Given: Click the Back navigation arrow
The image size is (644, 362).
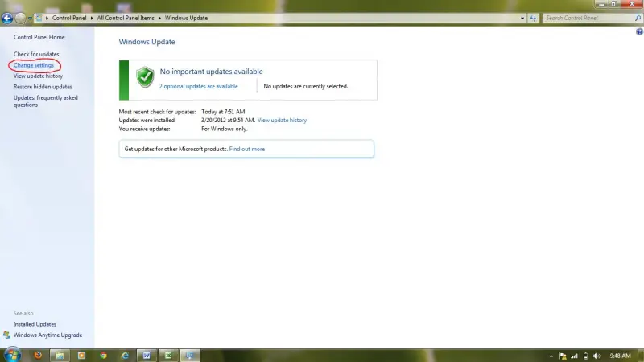Looking at the screenshot, I should (x=7, y=18).
